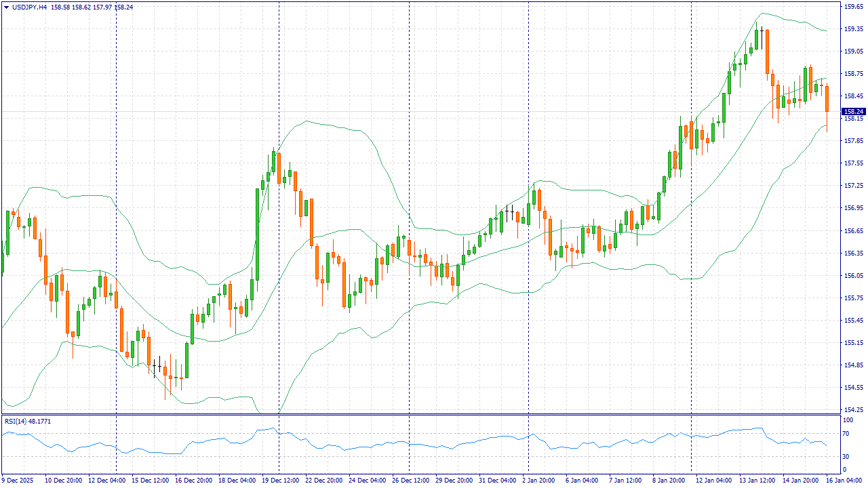
Task: Click the RSI scale 30 level label
Action: click(x=846, y=455)
